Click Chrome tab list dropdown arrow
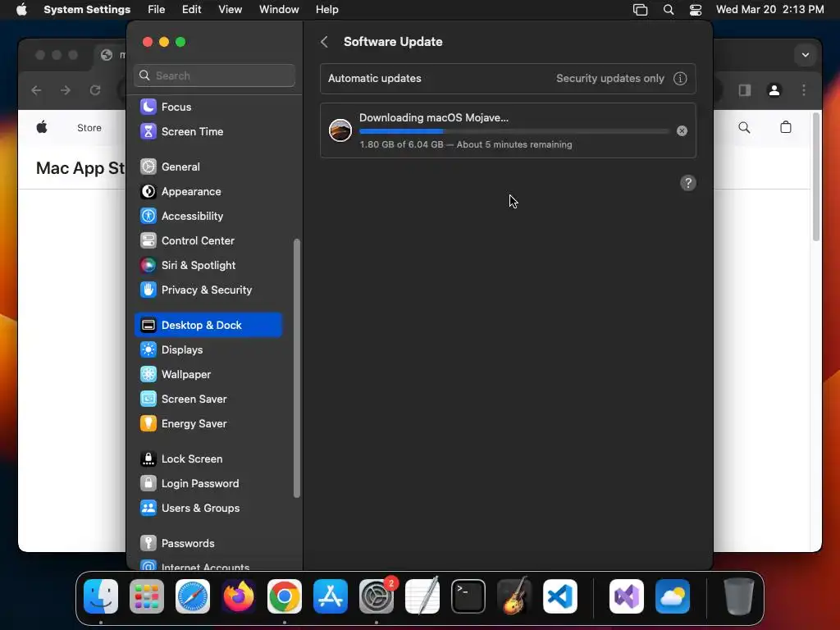 point(806,55)
